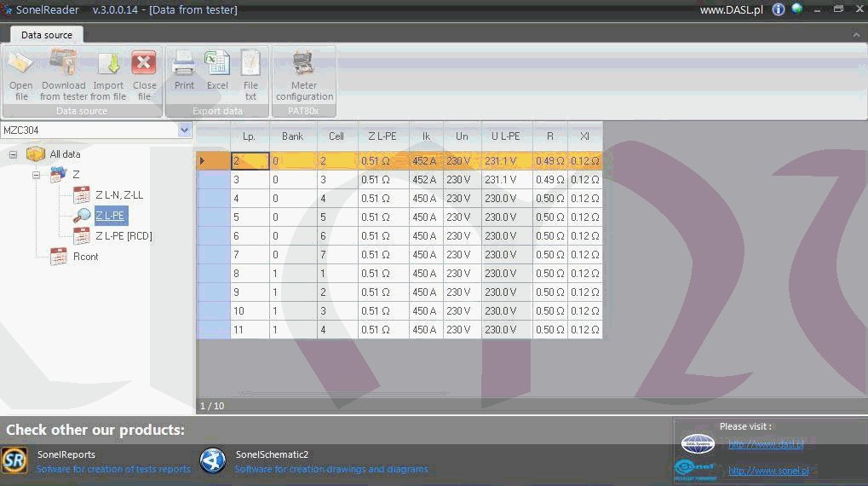This screenshot has height=486, width=868.
Task: Open the http://www.dasl.pl link
Action: coord(766,445)
